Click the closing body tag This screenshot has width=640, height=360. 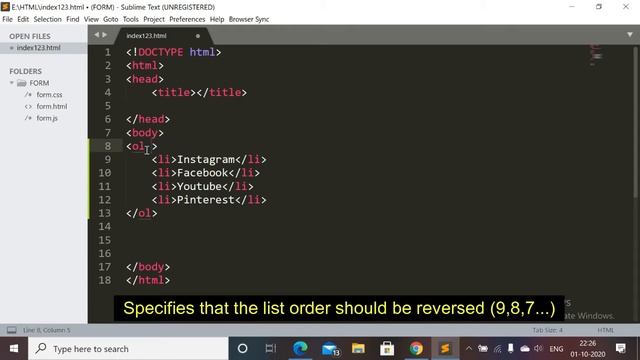coord(148,267)
